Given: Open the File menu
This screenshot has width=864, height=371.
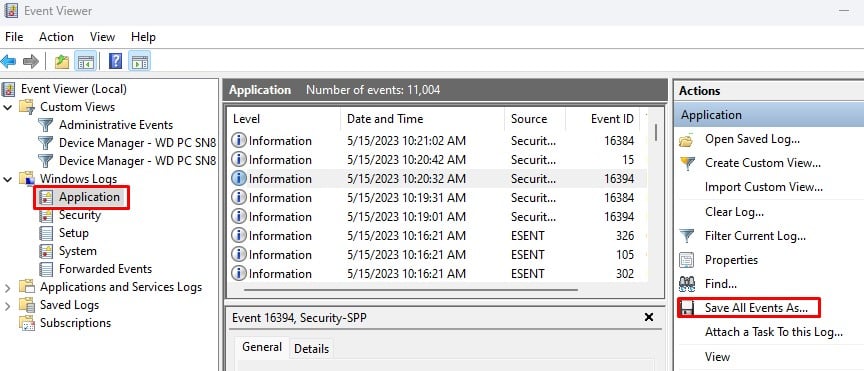Looking at the screenshot, I should coord(14,37).
